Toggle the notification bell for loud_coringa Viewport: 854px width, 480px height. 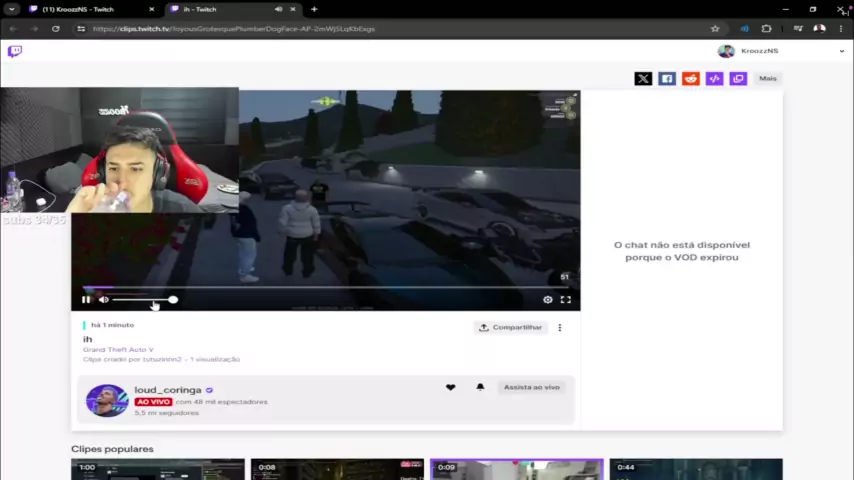click(x=480, y=387)
